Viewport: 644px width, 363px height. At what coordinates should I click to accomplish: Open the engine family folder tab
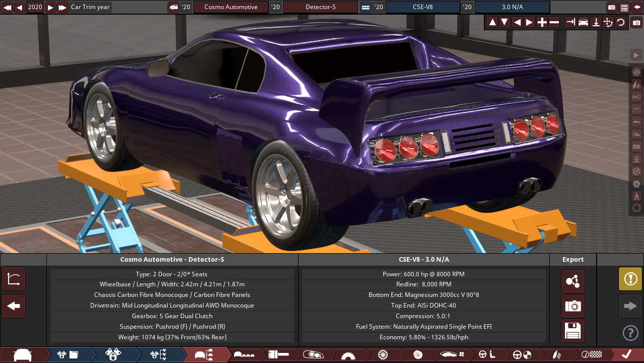pos(67,355)
